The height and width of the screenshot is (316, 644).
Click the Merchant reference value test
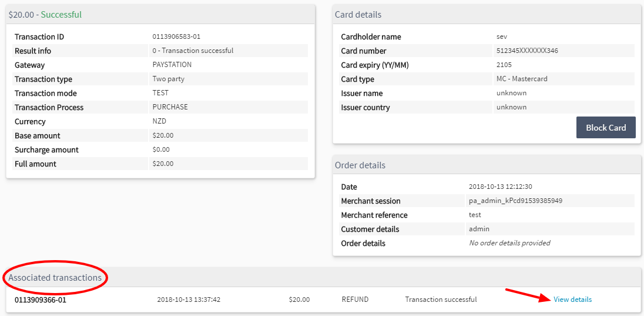pos(475,215)
